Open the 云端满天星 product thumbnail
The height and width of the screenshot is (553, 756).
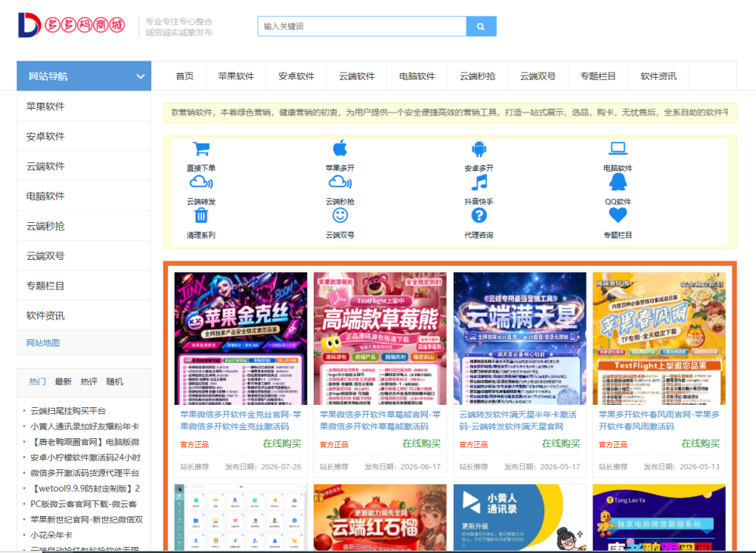[x=520, y=338]
